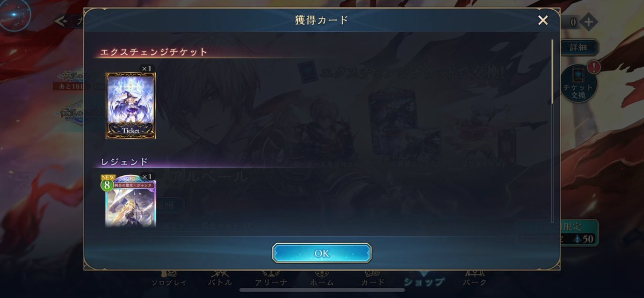Open the チケット交換 ticket exchange icon
The image size is (644, 298).
[x=578, y=83]
